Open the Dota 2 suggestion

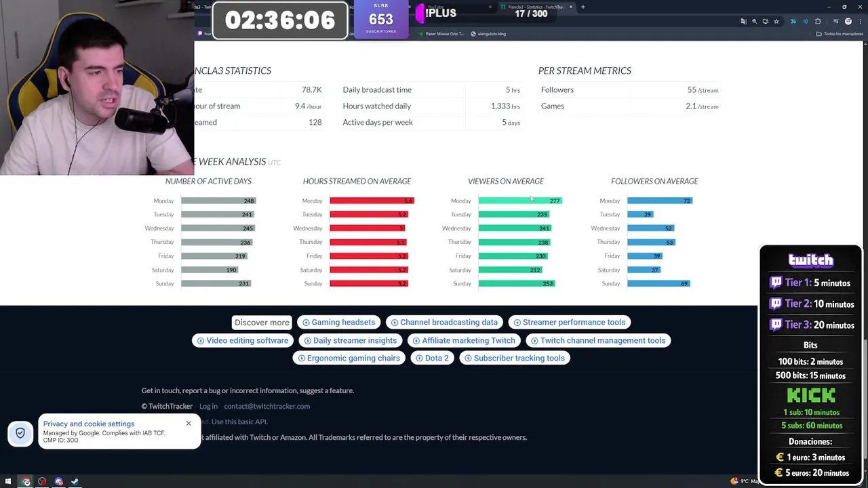(433, 358)
